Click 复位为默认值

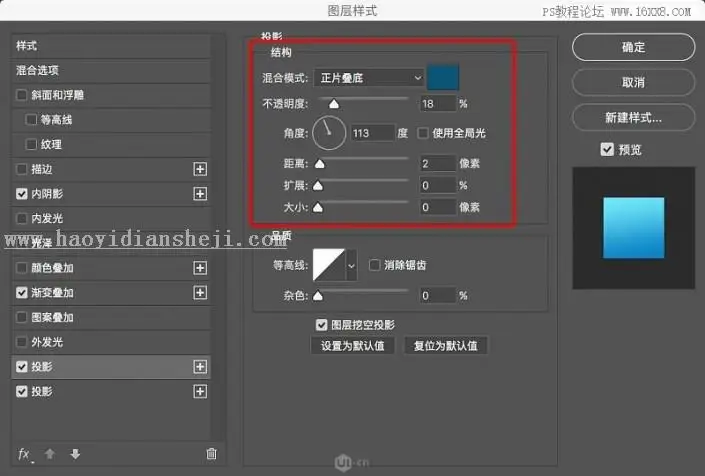click(x=446, y=345)
